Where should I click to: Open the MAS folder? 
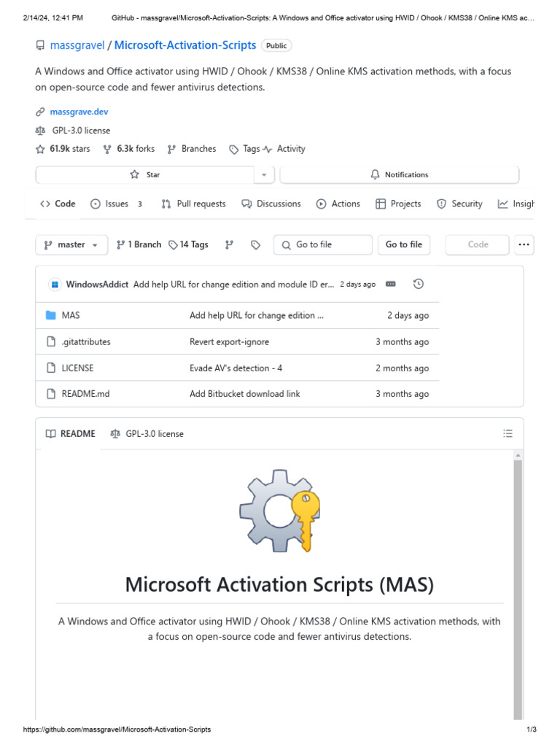71,315
